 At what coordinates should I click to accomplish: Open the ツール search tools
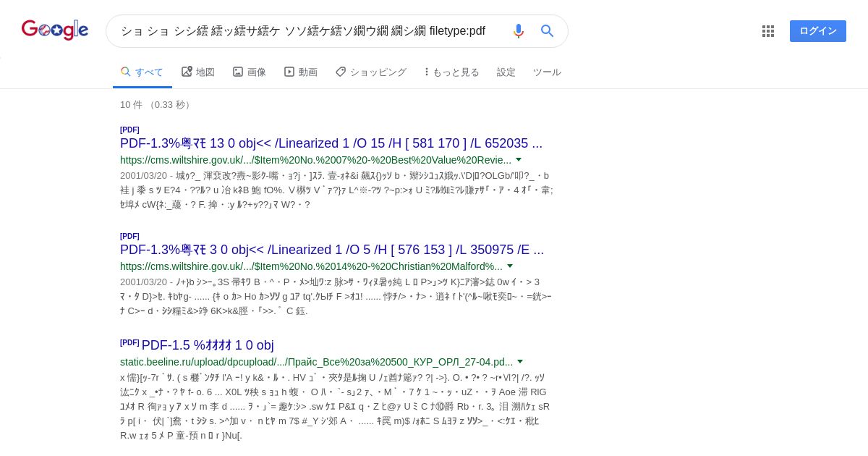pos(547,72)
